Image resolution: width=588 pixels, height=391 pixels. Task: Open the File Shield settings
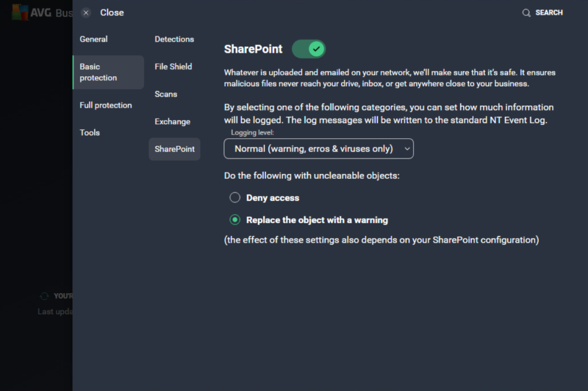(x=173, y=67)
